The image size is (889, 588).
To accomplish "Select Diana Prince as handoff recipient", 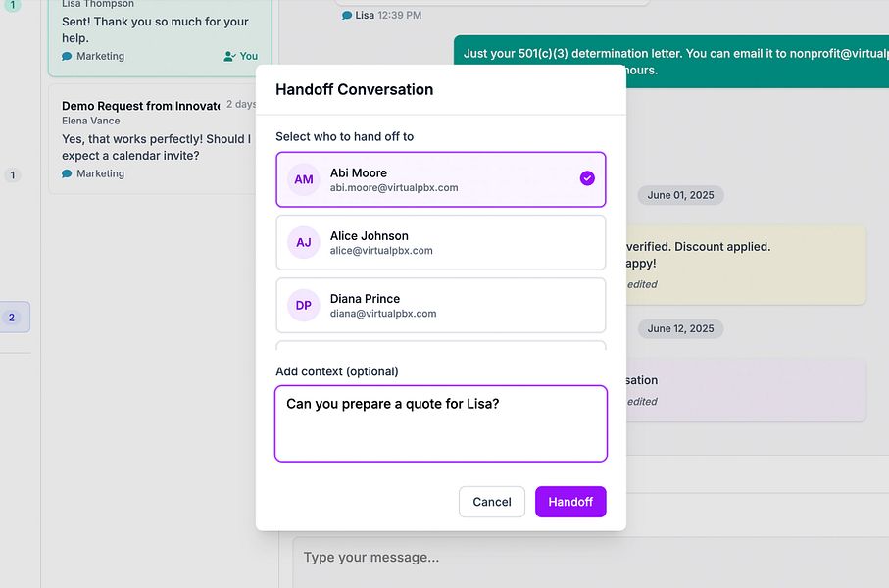I will [440, 305].
